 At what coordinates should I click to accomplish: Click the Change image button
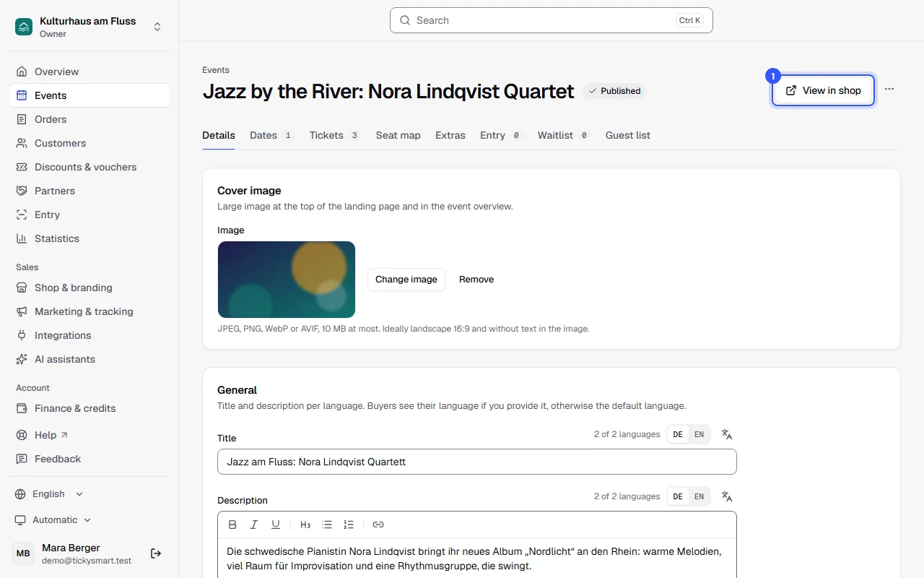tap(406, 280)
